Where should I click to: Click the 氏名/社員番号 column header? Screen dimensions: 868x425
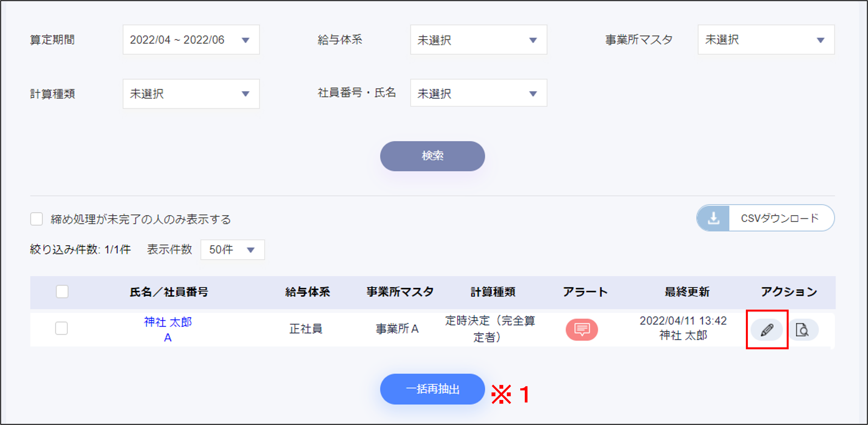169,292
